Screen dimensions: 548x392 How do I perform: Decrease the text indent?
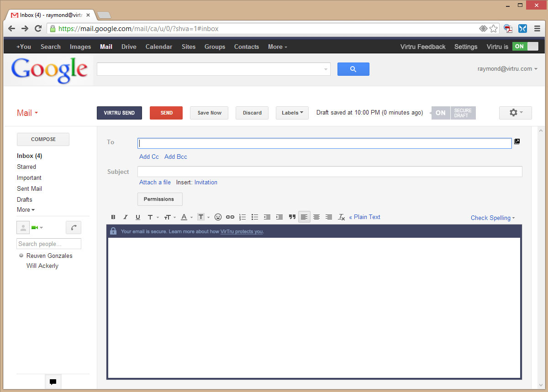[267, 217]
